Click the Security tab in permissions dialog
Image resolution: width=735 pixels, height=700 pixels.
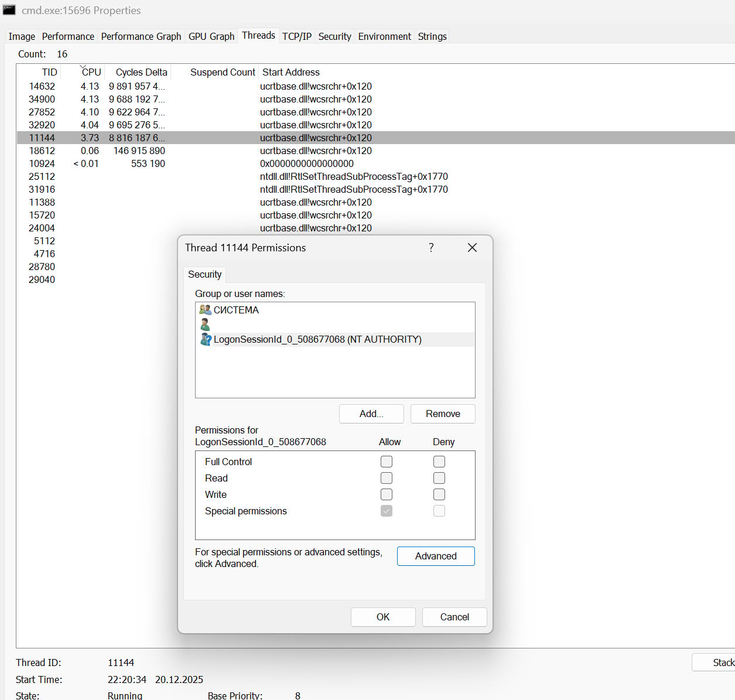tap(204, 274)
